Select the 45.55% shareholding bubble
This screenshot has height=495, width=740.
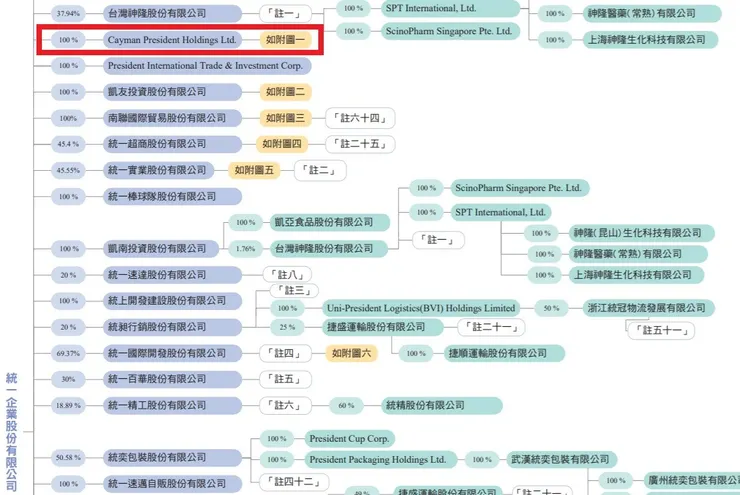click(68, 170)
